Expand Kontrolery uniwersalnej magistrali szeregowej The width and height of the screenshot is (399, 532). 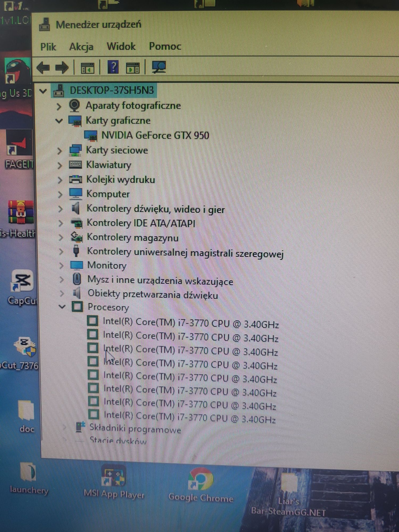coord(61,251)
